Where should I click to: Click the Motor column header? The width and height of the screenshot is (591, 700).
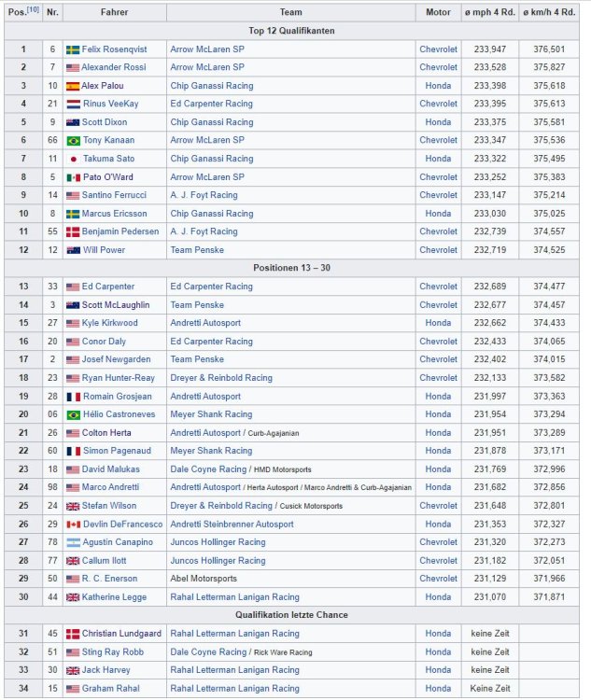(438, 13)
